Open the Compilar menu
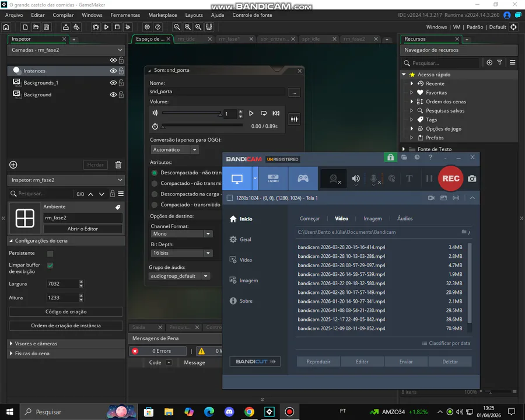Image resolution: width=525 pixels, height=420 pixels. pos(63,15)
